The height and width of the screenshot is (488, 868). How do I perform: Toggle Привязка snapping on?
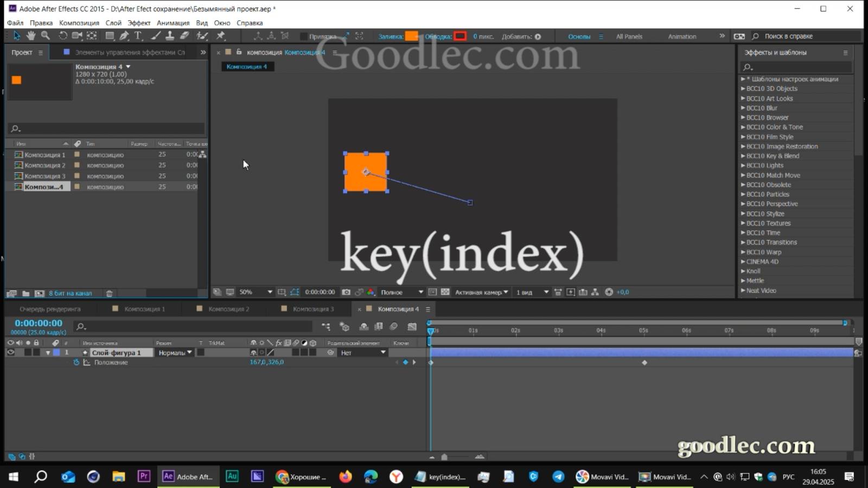click(x=304, y=36)
